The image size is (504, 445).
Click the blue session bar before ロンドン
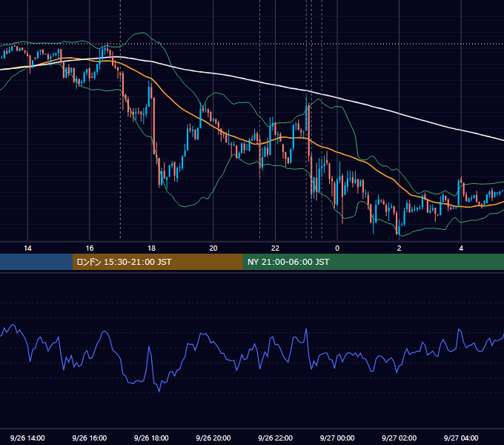[36, 262]
